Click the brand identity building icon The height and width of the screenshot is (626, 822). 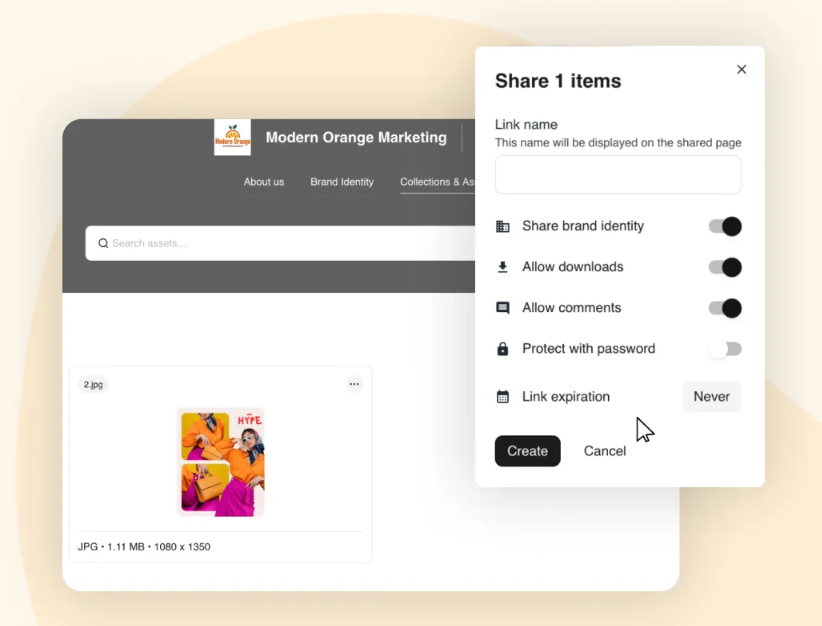pos(503,226)
